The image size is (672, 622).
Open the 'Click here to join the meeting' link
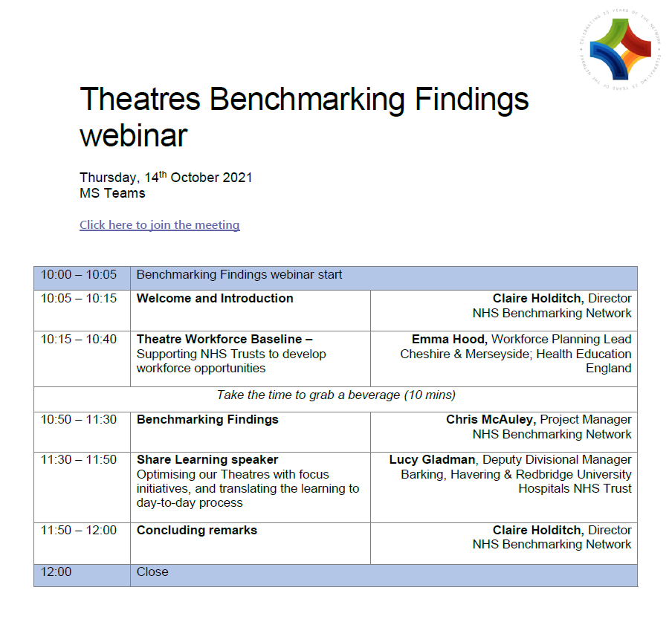pos(159,225)
